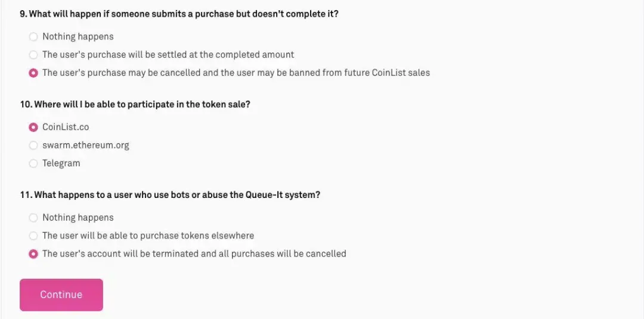The image size is (644, 319).
Task: Click label text about account terminated and purchases cancelled
Action: coord(194,254)
